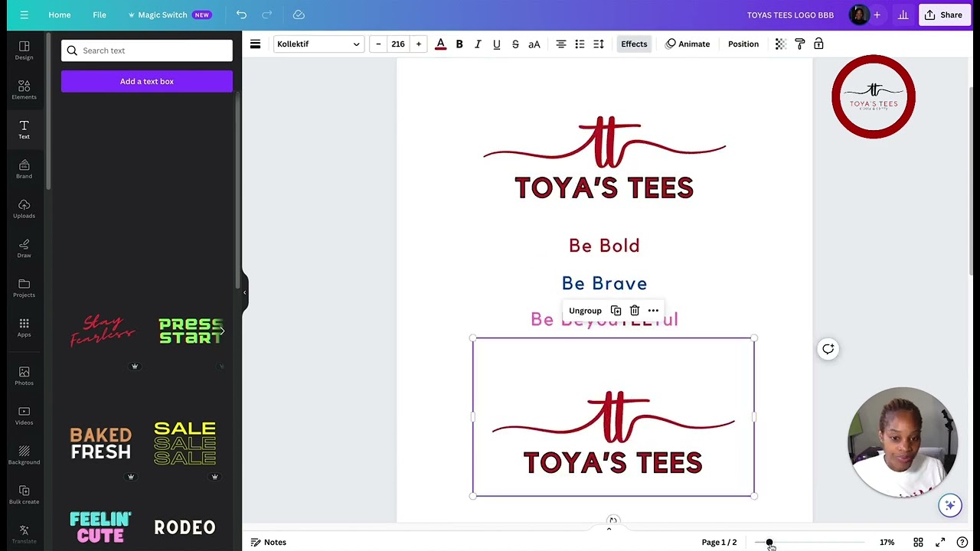Open the Effects panel

[x=634, y=44]
